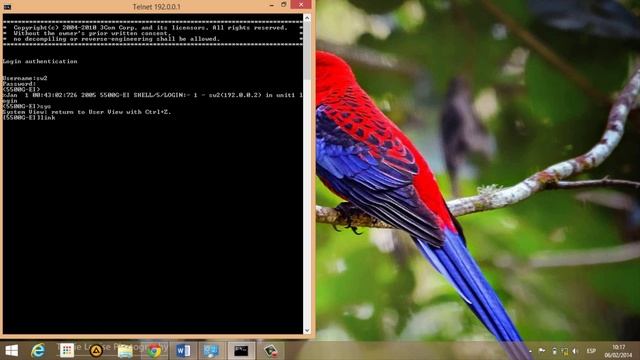Click the '[5500G-EI]link' prompt line
The image size is (640, 360).
tap(29, 118)
